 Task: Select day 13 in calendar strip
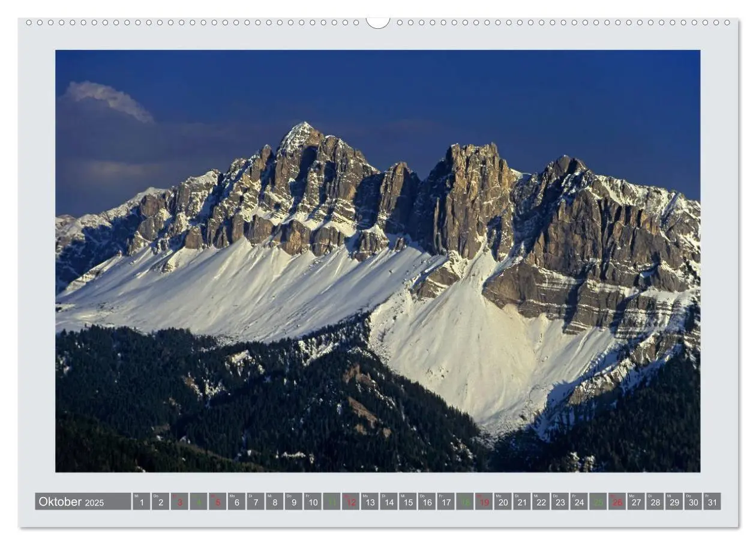click(x=370, y=501)
